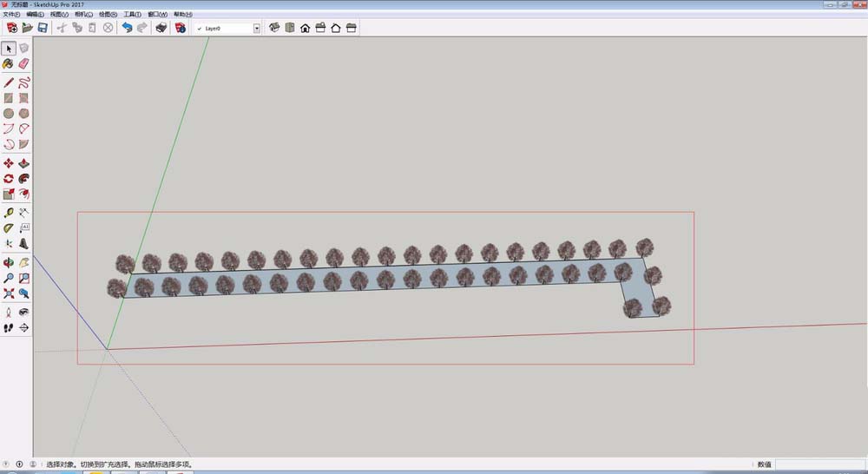Viewport: 868px width, 474px height.
Task: Select the Rectangle drawing tool
Action: 9,98
